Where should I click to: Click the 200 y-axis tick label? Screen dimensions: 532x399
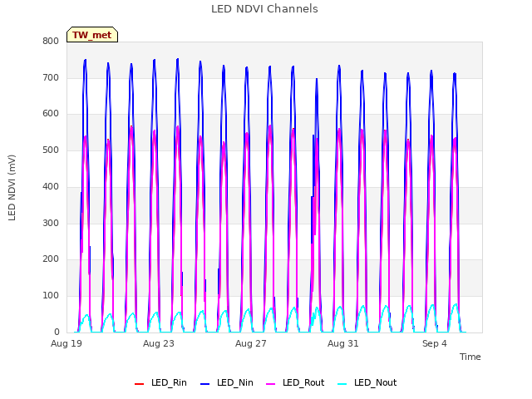(51, 259)
